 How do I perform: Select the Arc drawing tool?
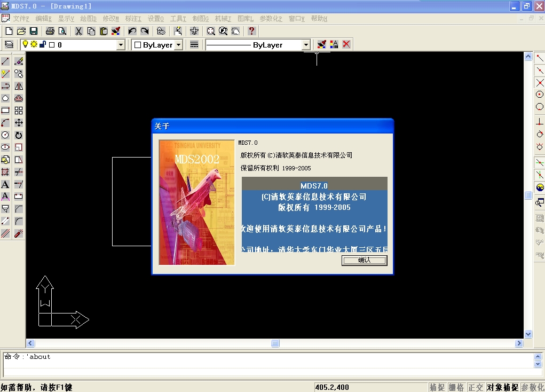click(x=5, y=123)
